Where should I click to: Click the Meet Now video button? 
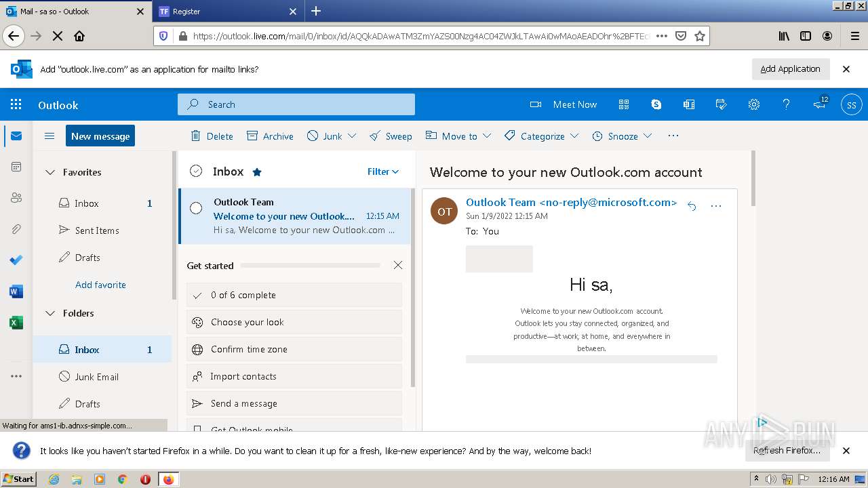coord(564,104)
